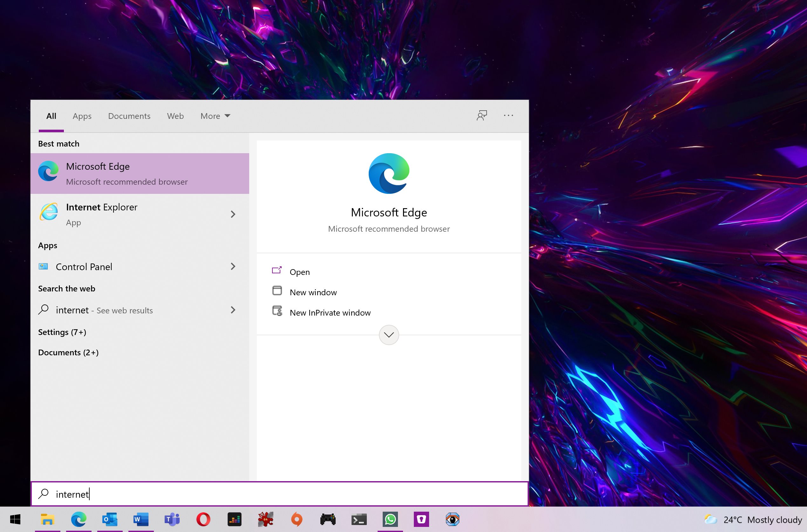The height and width of the screenshot is (532, 807).
Task: Click the feedback icon in the search header
Action: (x=482, y=115)
